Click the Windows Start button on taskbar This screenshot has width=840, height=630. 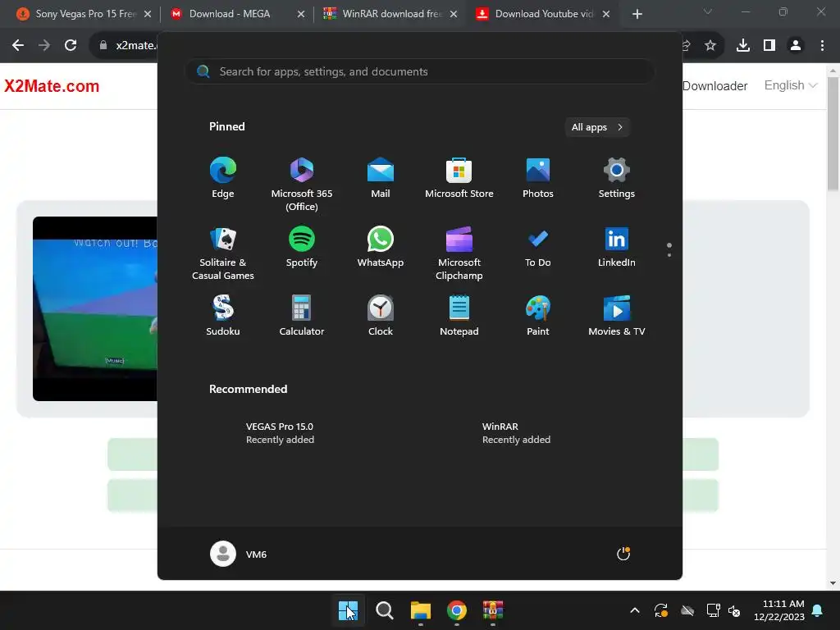tap(348, 610)
